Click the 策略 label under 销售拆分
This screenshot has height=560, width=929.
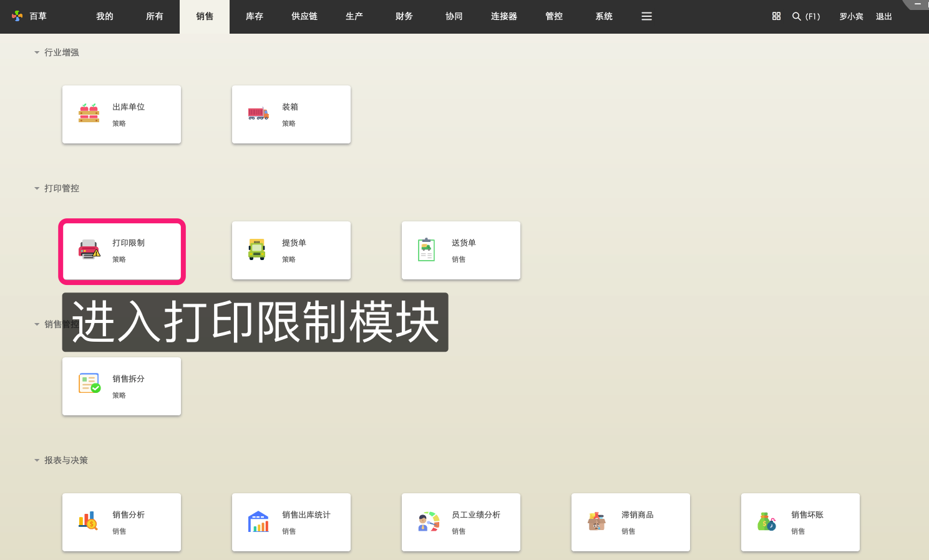(119, 395)
